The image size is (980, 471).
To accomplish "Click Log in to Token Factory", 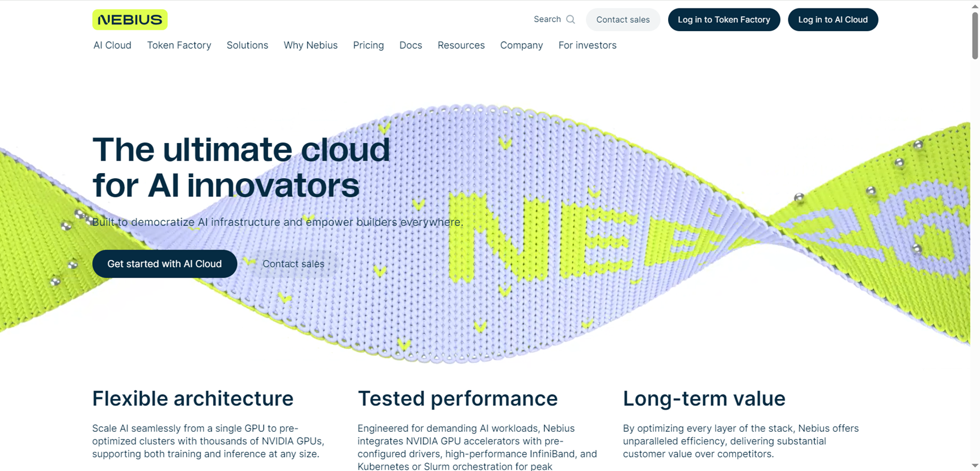I will (x=724, y=19).
